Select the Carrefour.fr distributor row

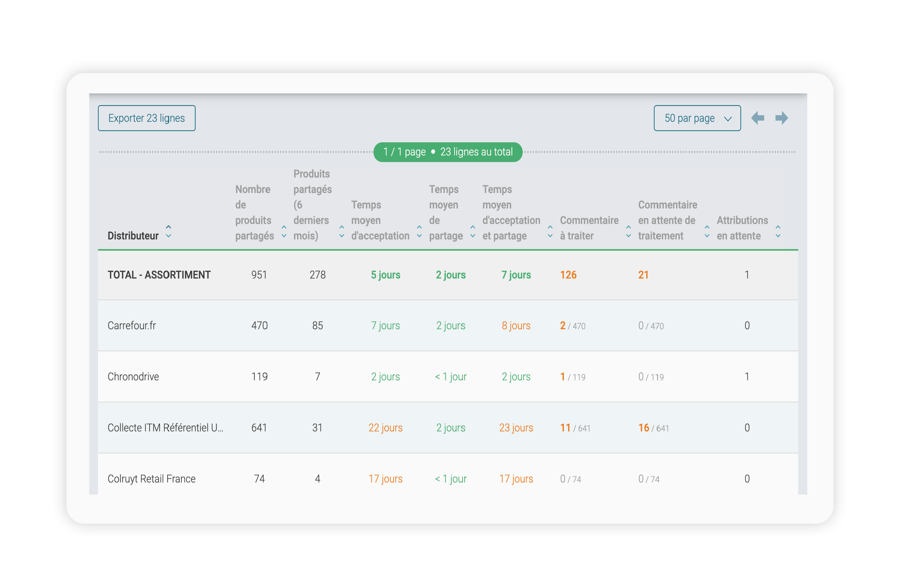(448, 325)
